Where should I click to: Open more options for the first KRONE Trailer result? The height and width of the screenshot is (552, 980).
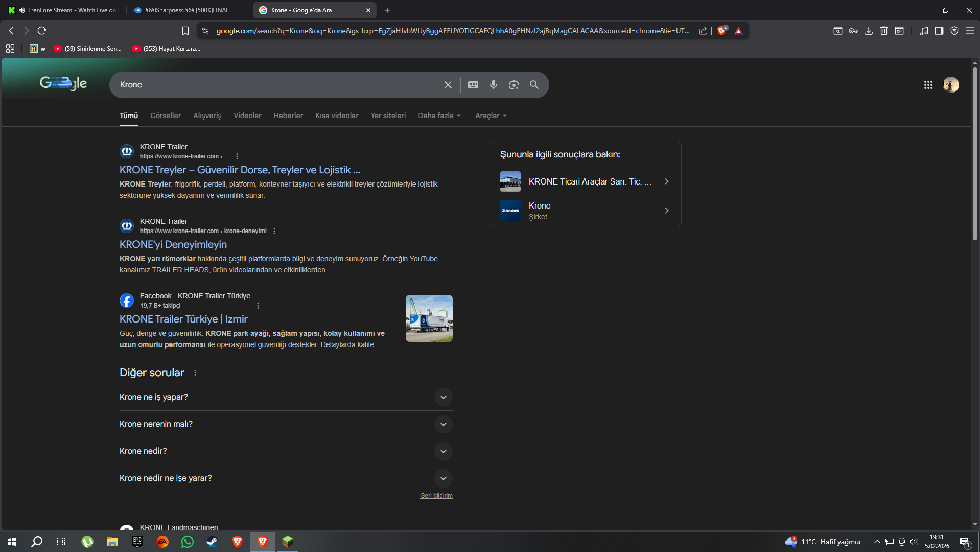coord(237,156)
